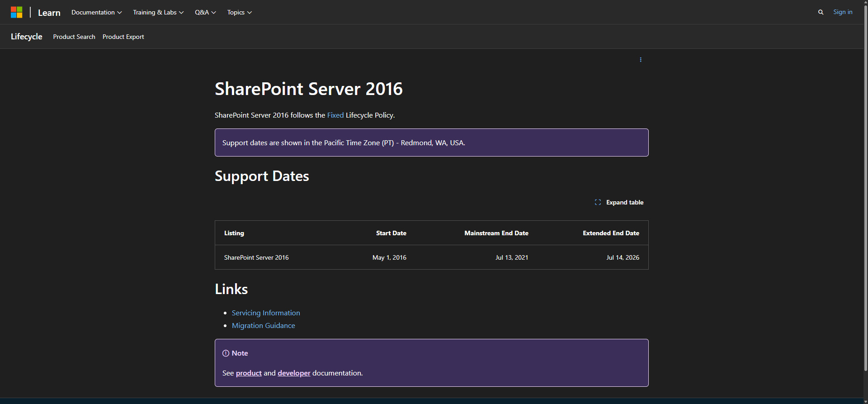The height and width of the screenshot is (404, 868).
Task: Select the May 1, 2016 cell
Action: click(389, 258)
